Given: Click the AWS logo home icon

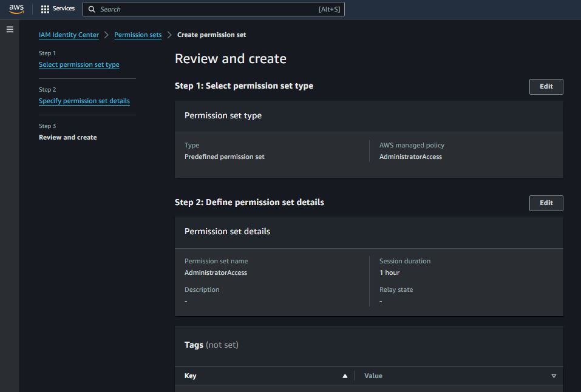Looking at the screenshot, I should tap(16, 9).
